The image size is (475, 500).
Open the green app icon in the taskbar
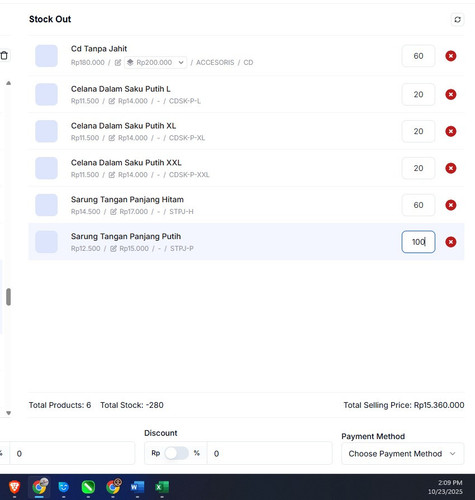pyautogui.click(x=88, y=487)
